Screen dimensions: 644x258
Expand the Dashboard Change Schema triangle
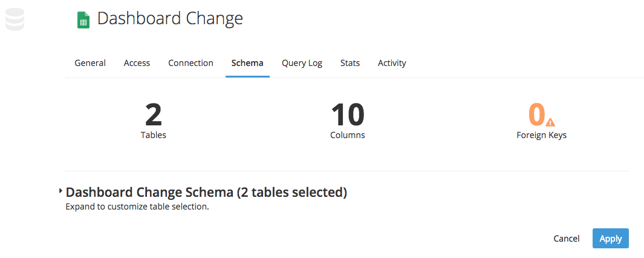[60, 191]
